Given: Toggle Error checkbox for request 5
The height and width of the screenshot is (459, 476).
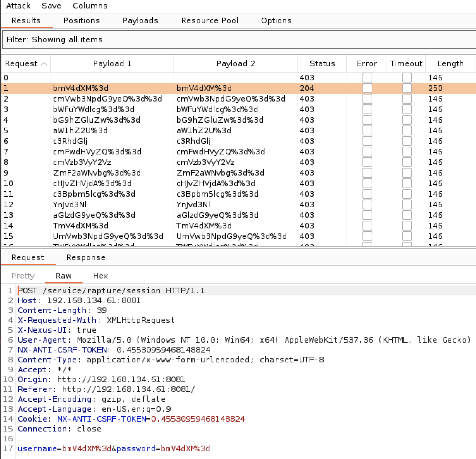Looking at the screenshot, I should tap(367, 130).
